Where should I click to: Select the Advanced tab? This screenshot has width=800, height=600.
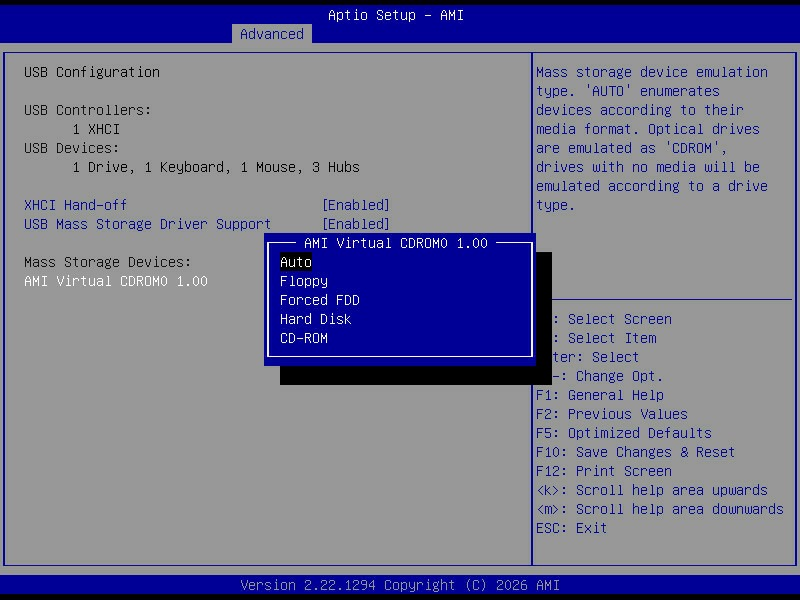pyautogui.click(x=271, y=34)
